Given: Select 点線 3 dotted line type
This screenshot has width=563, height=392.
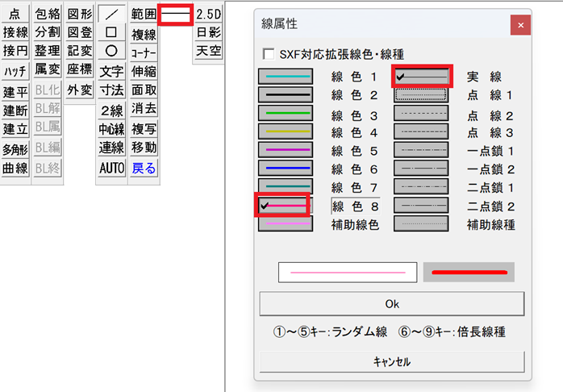Looking at the screenshot, I should (421, 131).
